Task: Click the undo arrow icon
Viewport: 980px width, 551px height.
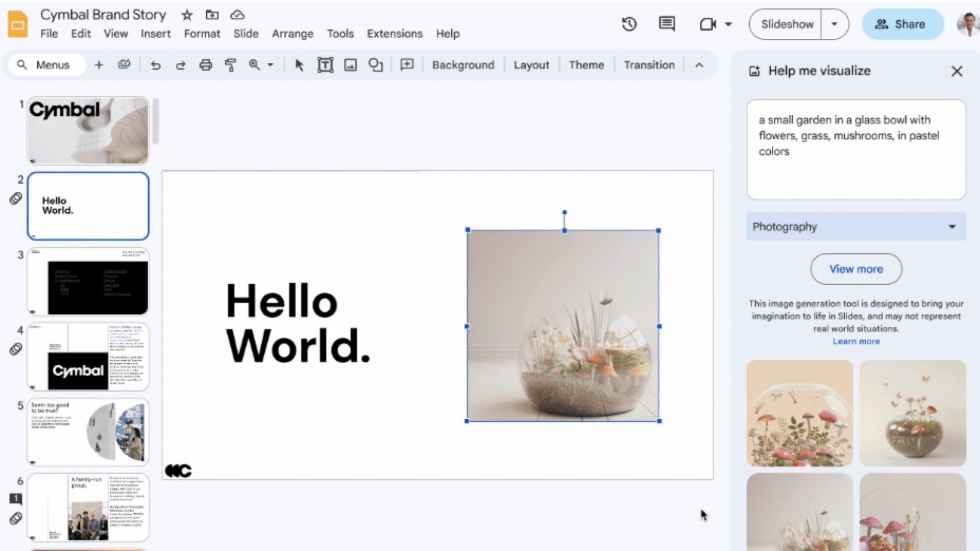Action: [x=155, y=65]
